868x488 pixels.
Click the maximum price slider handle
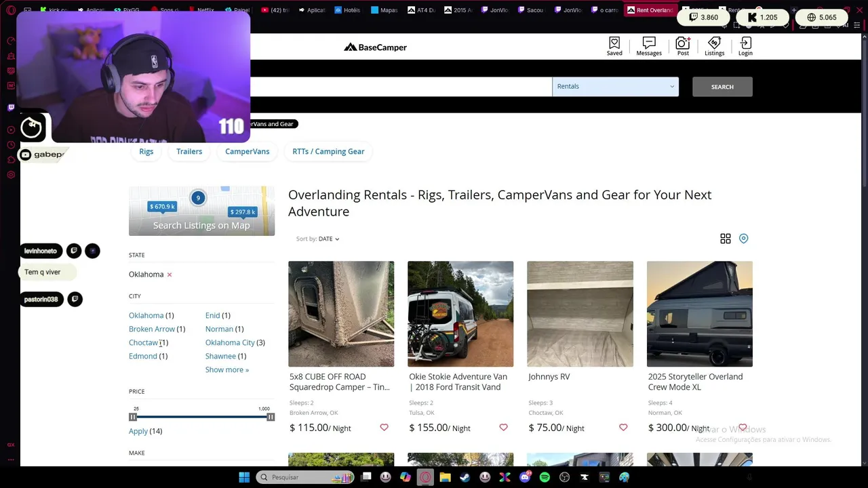click(271, 417)
